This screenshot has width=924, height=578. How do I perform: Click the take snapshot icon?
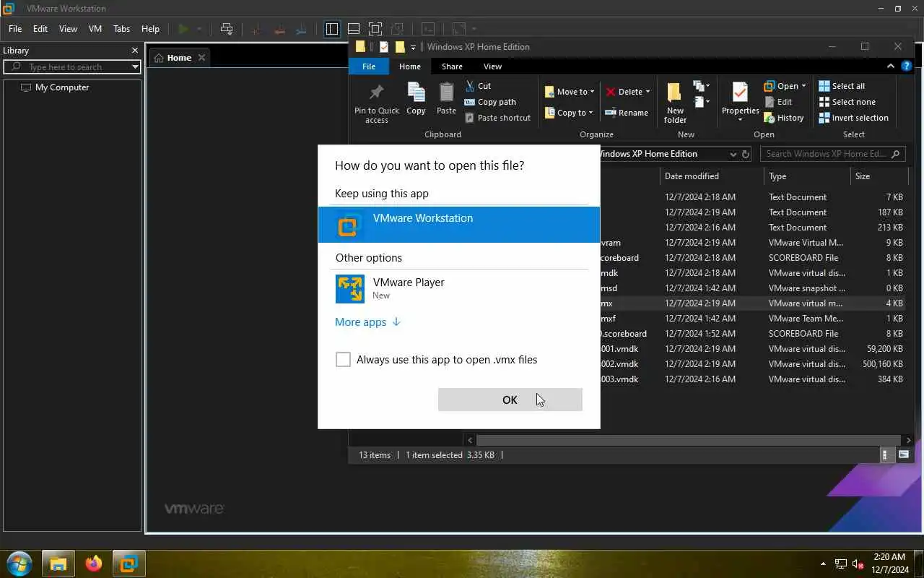(256, 29)
